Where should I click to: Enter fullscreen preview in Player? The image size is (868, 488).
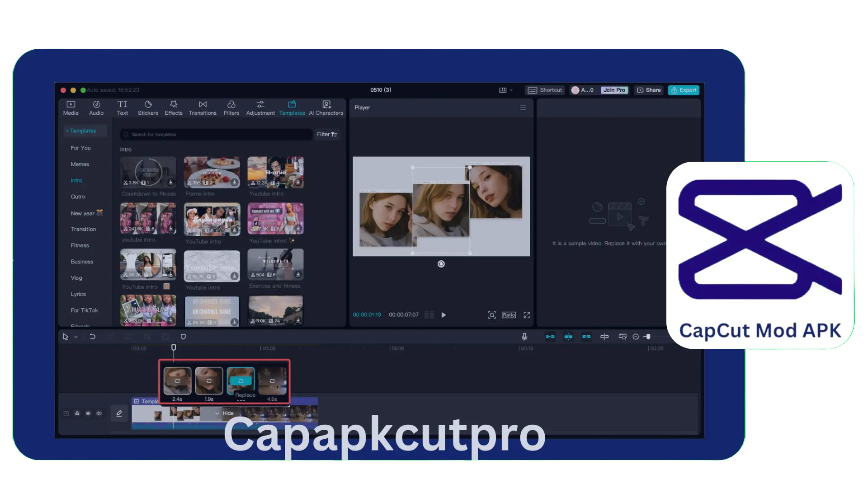[x=527, y=315]
